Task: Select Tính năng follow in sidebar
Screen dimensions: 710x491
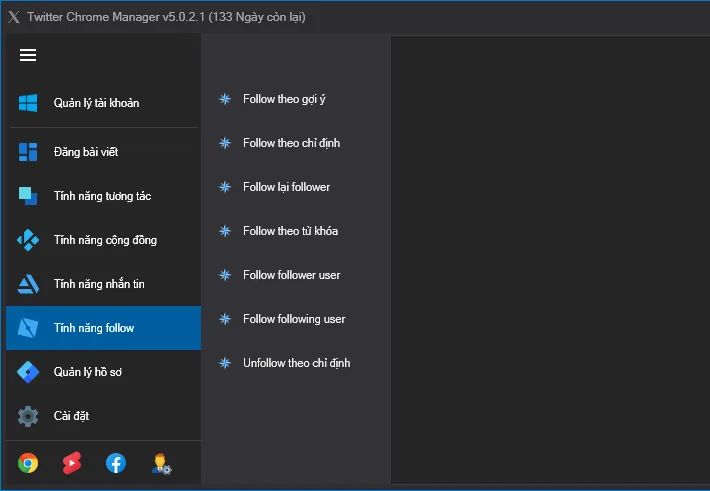Action: tap(103, 327)
